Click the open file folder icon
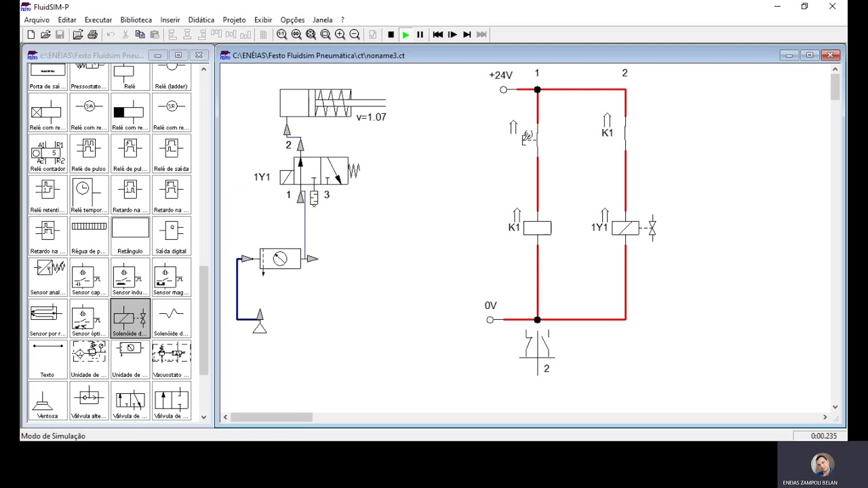The width and height of the screenshot is (868, 488). [45, 35]
